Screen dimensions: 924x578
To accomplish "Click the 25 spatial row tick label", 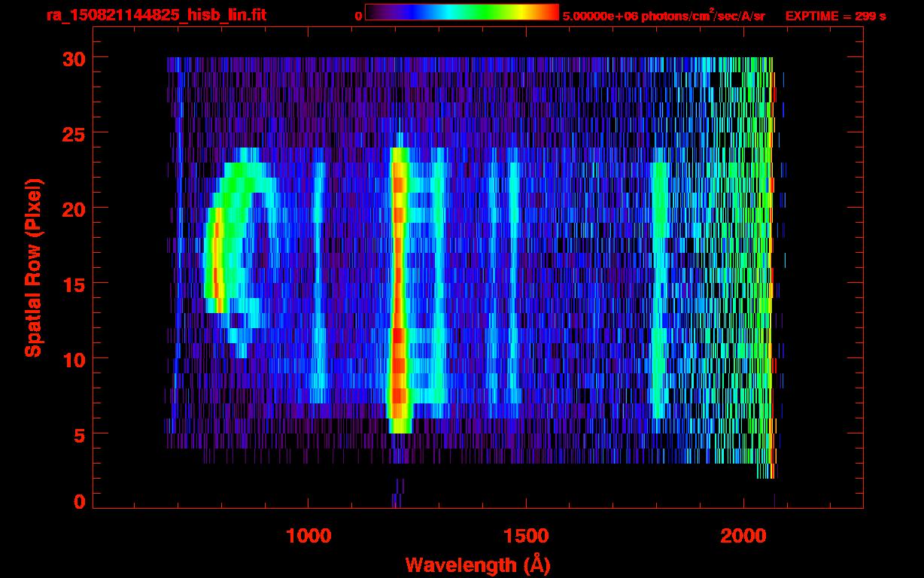I will point(74,133).
